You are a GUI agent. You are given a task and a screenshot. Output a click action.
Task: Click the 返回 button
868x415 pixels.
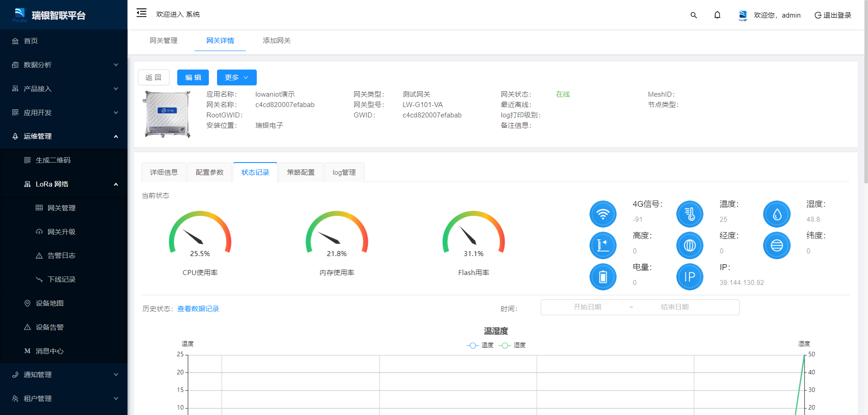pyautogui.click(x=154, y=78)
